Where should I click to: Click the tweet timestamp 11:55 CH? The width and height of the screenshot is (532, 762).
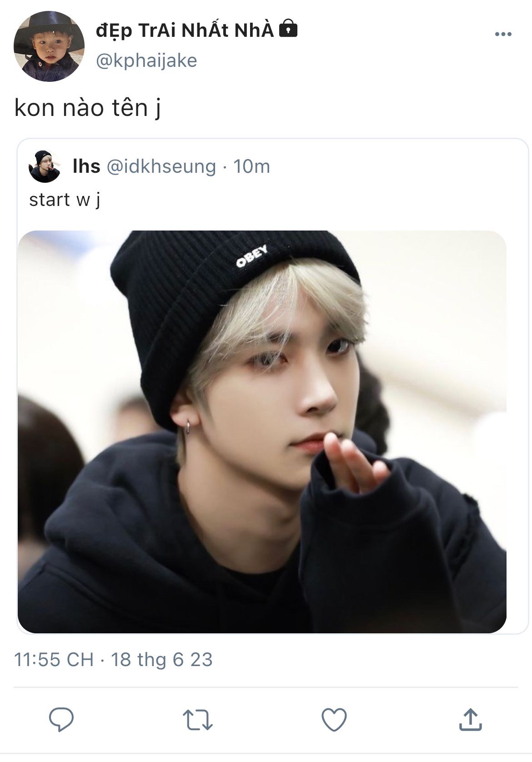(54, 659)
